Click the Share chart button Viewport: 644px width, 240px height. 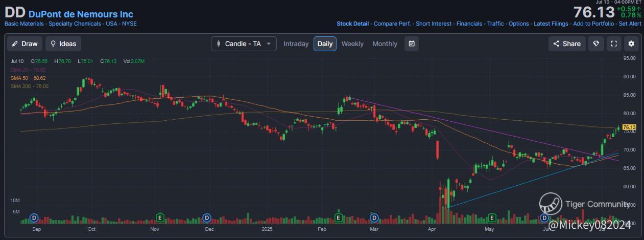tap(567, 43)
